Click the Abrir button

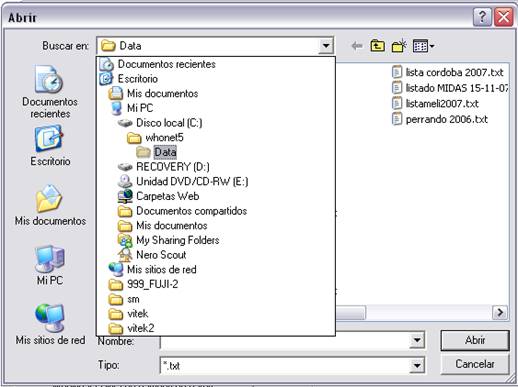(475, 340)
